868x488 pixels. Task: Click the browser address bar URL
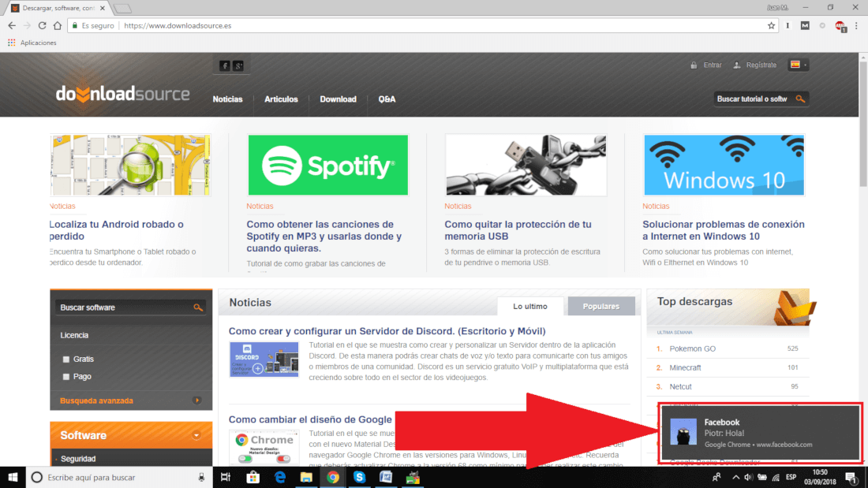178,25
